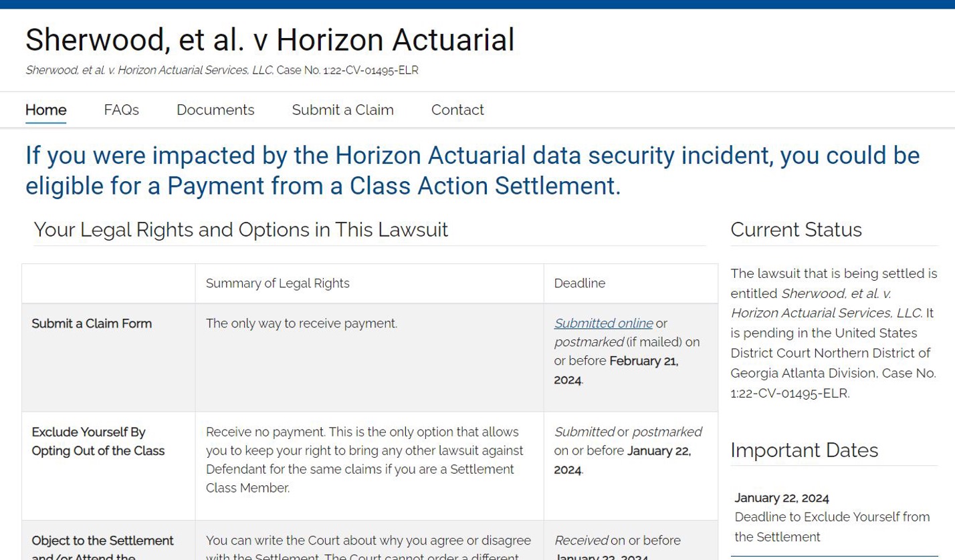Image resolution: width=955 pixels, height=560 pixels.
Task: Select the Your Legal Rights and Options heading
Action: tap(241, 230)
